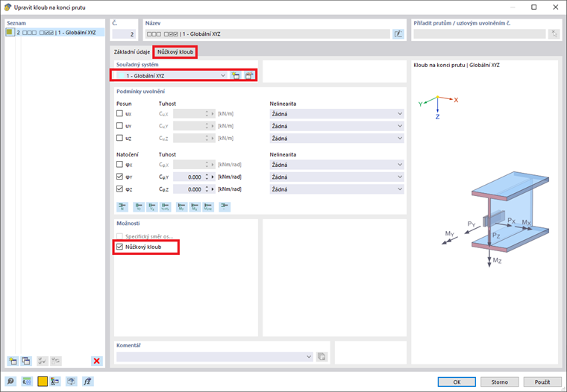567x392 pixels.
Task: Toggle the φX rotation checkbox
Action: (x=119, y=165)
